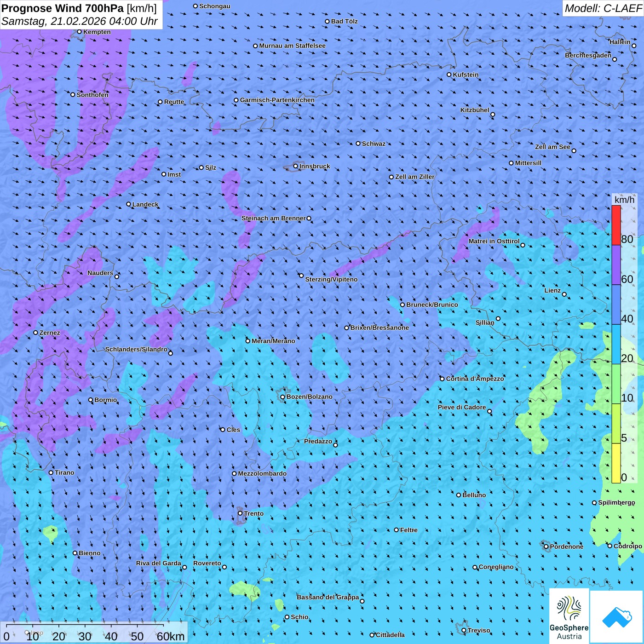Click the Zernez city marker
The image size is (644, 644).
pyautogui.click(x=36, y=333)
